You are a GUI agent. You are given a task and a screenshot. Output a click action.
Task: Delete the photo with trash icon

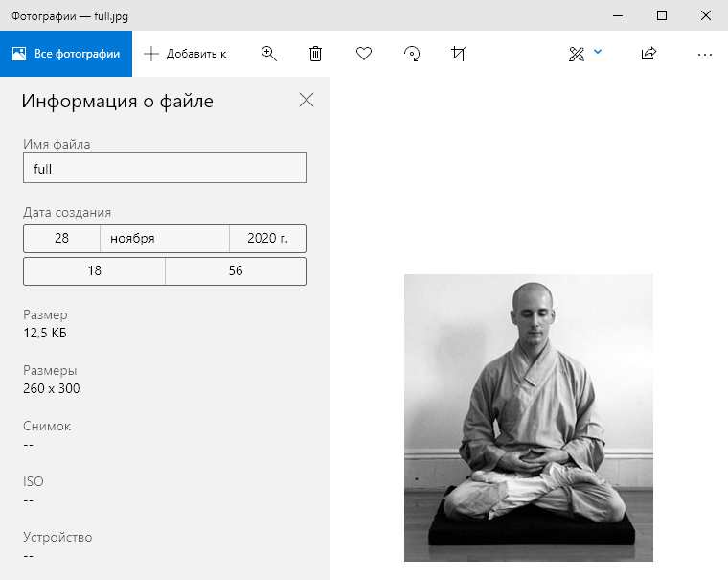point(315,54)
